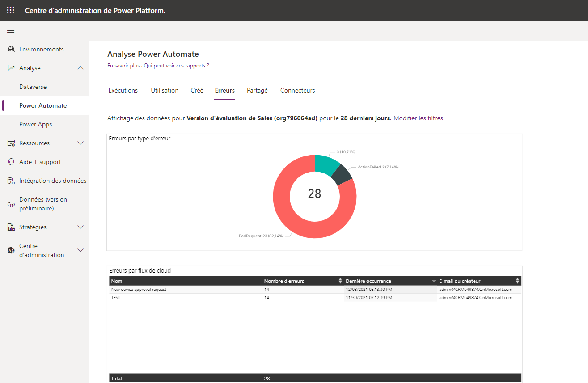
Task: Switch to the Exécutions tab
Action: point(123,90)
